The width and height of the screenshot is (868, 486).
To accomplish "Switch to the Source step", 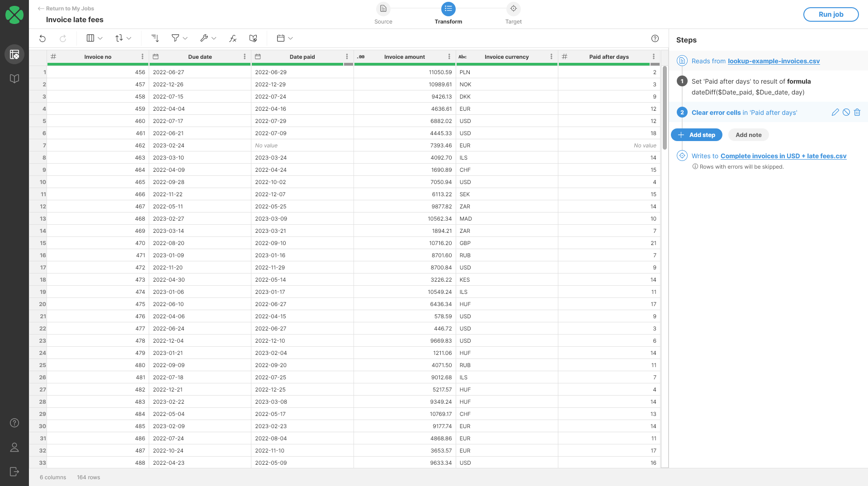I will pos(383,8).
